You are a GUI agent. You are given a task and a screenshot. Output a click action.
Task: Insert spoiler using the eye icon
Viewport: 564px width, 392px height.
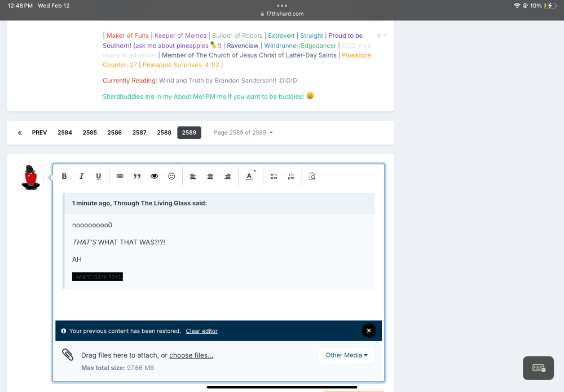tap(155, 176)
